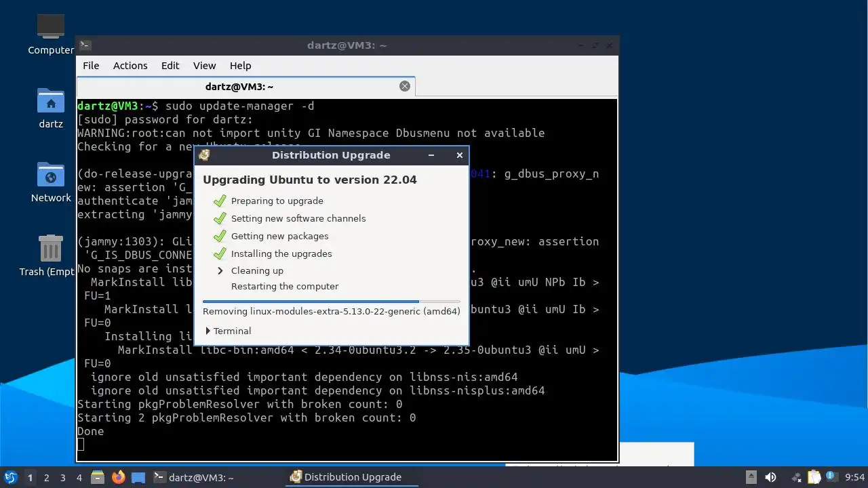This screenshot has height=488, width=868.
Task: Click checkmark beside Setting new software channels
Action: click(x=219, y=218)
